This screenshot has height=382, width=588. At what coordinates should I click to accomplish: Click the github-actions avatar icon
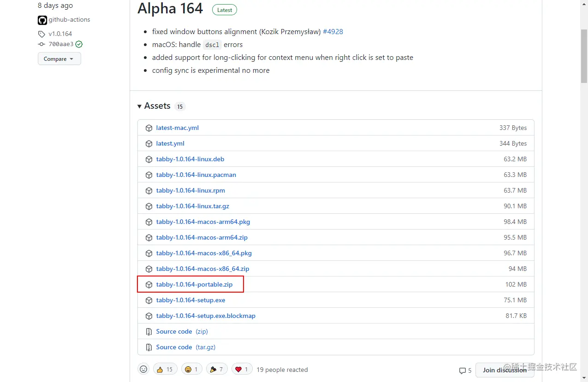coord(42,20)
